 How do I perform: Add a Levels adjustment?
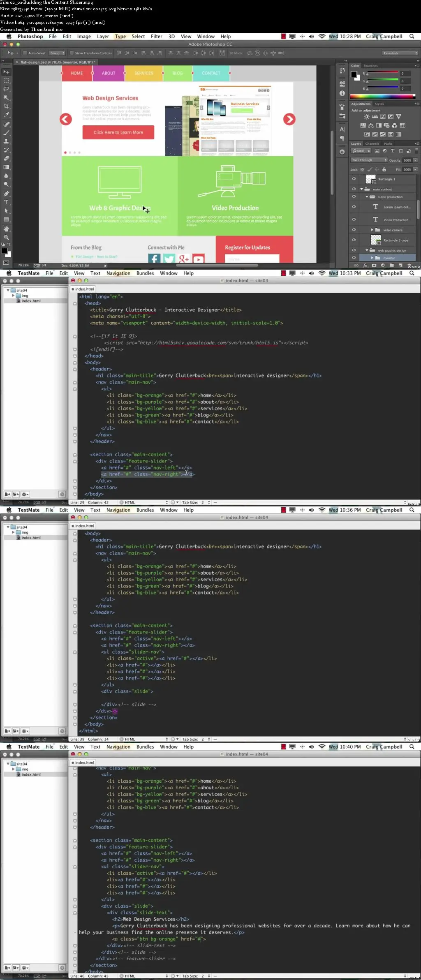(x=375, y=117)
